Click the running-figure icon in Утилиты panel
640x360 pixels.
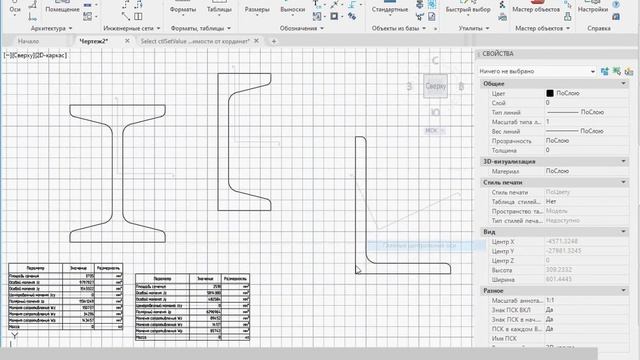502,5
